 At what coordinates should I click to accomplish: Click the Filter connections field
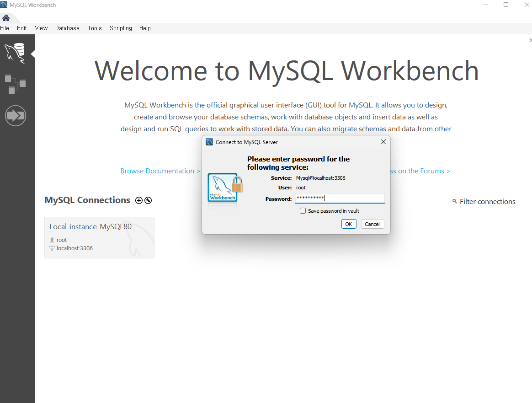pos(487,202)
